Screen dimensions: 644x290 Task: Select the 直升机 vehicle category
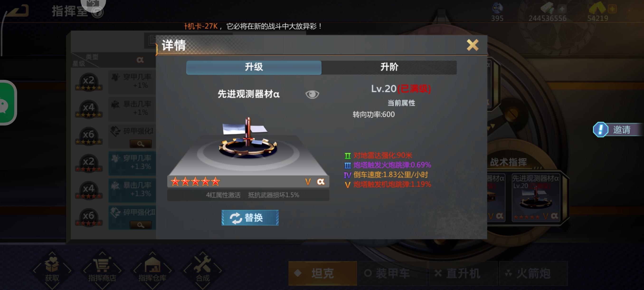[463, 273]
